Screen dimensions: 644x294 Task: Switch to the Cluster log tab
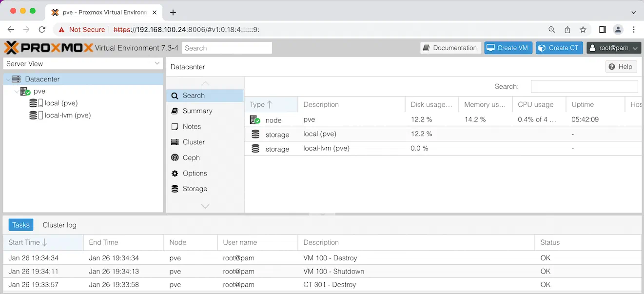(59, 225)
